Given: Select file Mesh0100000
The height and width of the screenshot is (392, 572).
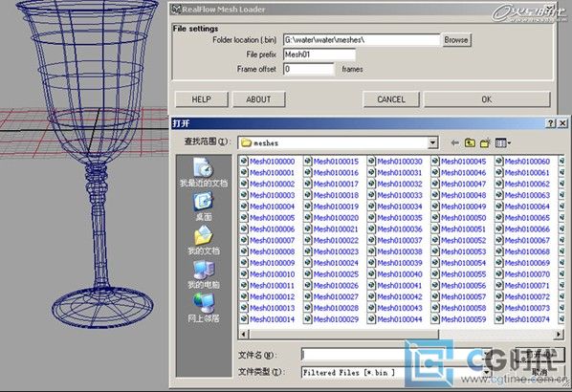Looking at the screenshot, I should point(272,162).
